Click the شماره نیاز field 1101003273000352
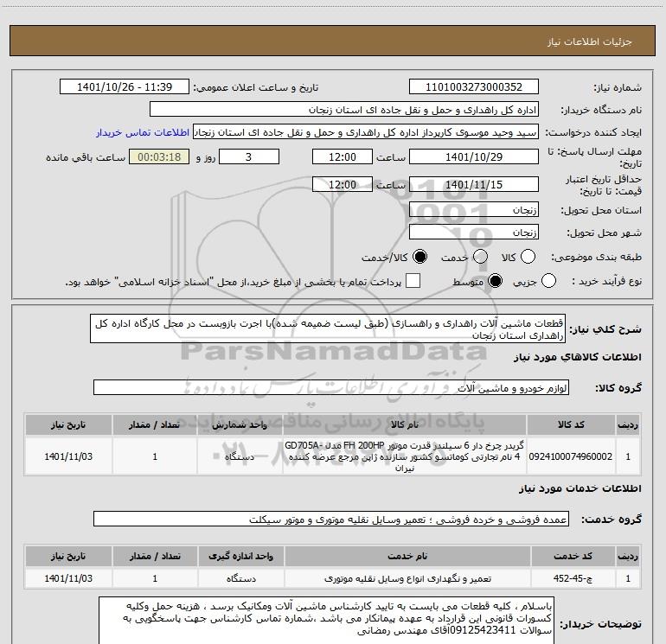Viewport: 666px width, 644px height. point(474,87)
